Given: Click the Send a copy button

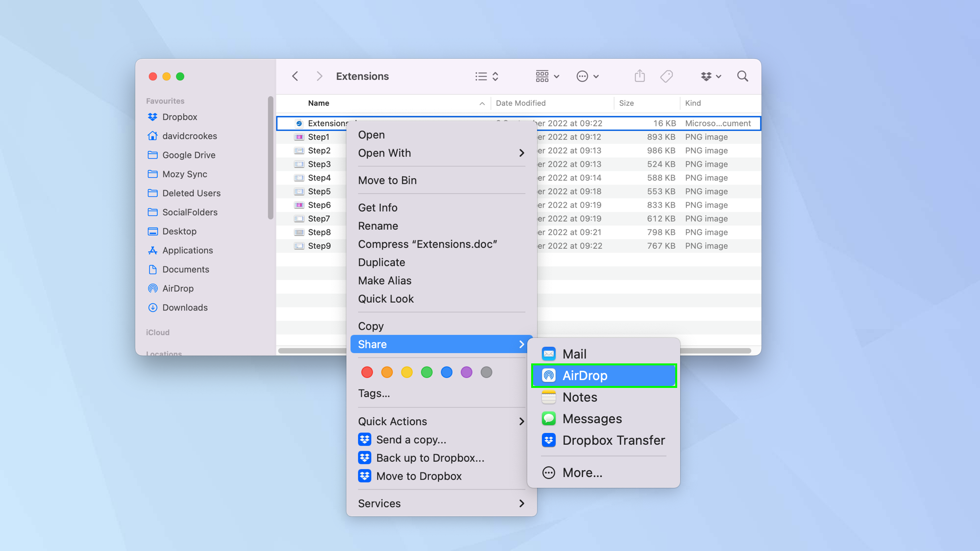Looking at the screenshot, I should [x=411, y=439].
